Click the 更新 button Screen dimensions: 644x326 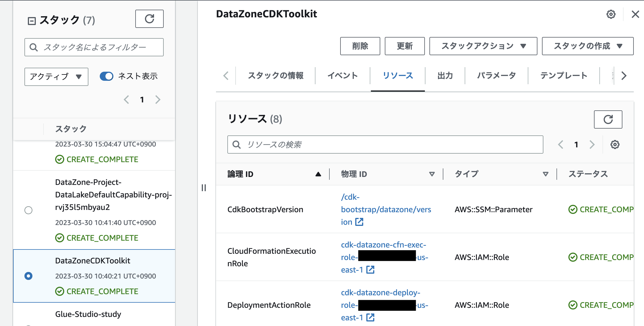[405, 46]
